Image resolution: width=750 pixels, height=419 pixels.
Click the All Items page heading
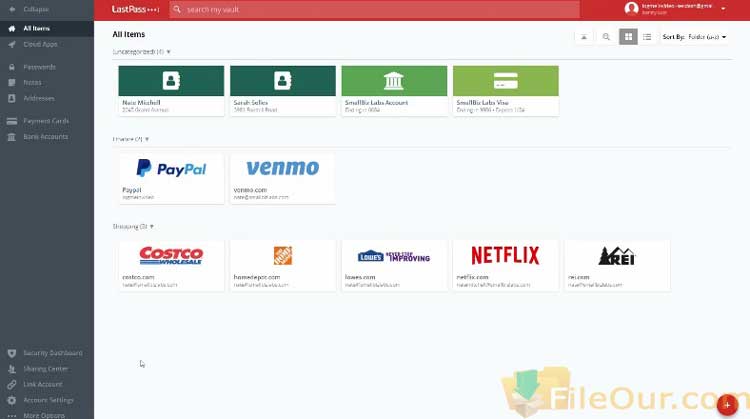point(129,34)
